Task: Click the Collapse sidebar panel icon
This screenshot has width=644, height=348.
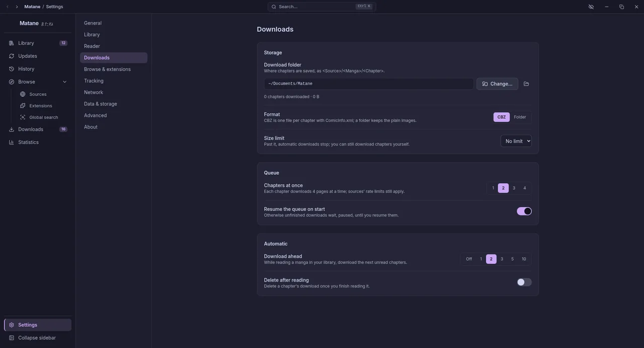Action: [11, 338]
